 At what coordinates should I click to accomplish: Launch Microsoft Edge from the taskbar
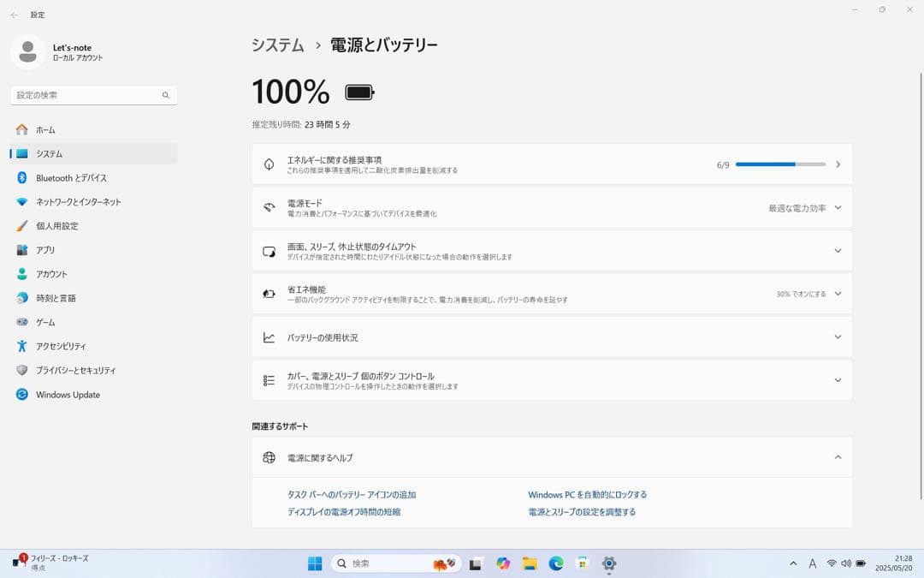click(554, 563)
